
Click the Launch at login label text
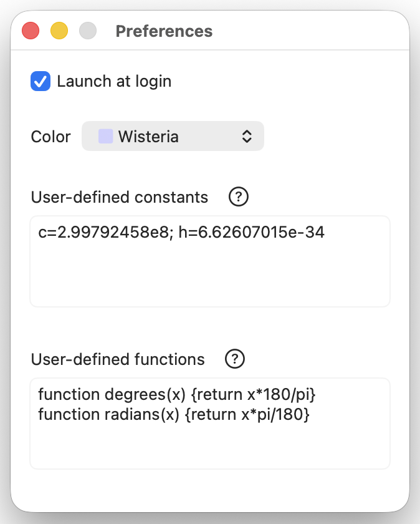(114, 81)
